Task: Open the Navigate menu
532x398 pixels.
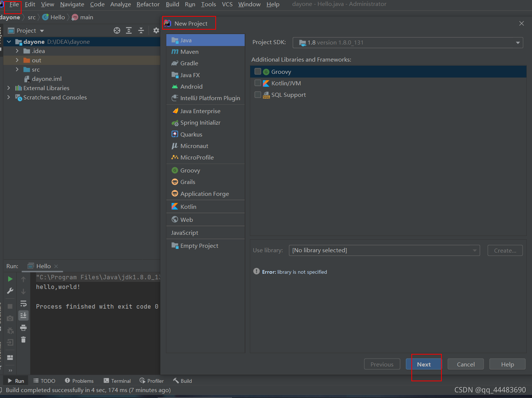Action: pos(72,4)
